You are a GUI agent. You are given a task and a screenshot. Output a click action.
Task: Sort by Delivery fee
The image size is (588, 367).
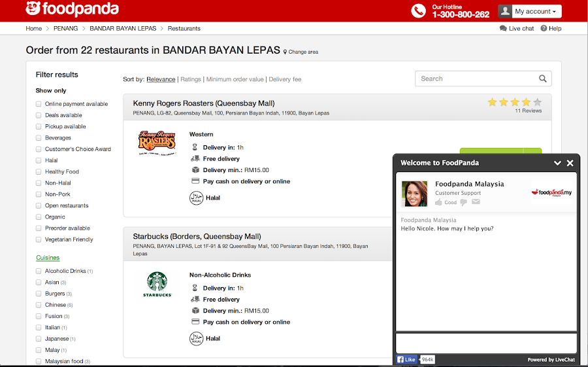pyautogui.click(x=285, y=79)
